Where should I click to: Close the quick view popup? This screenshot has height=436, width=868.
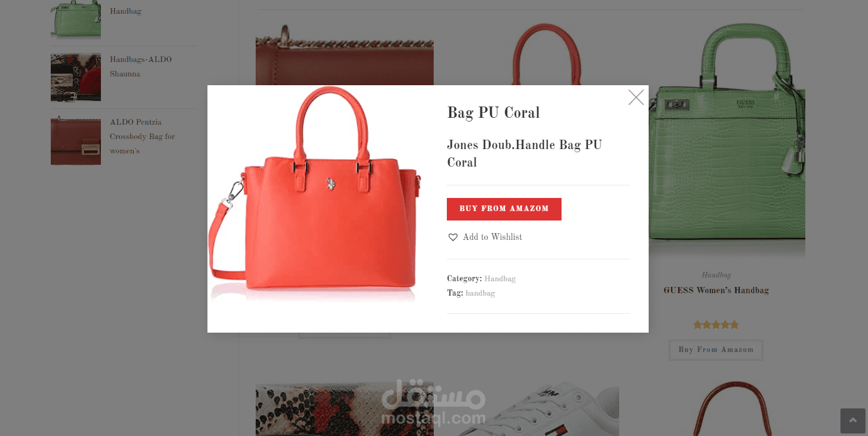point(636,97)
